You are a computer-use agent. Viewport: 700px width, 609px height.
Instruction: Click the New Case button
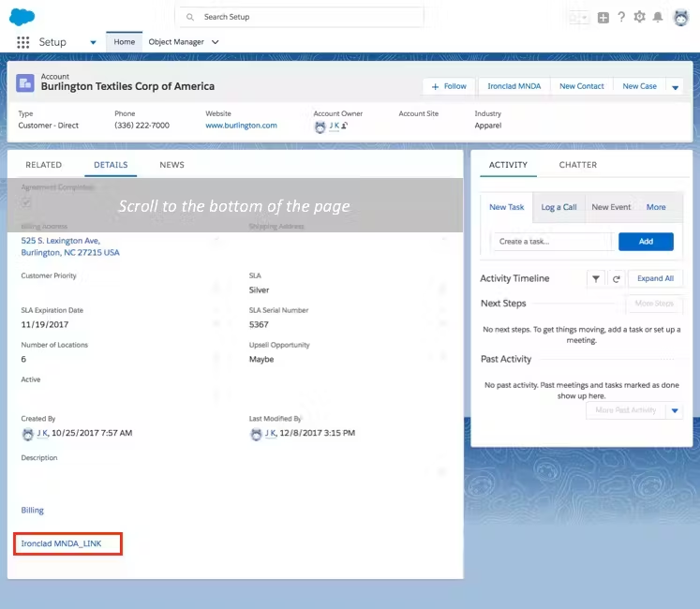[x=639, y=86]
